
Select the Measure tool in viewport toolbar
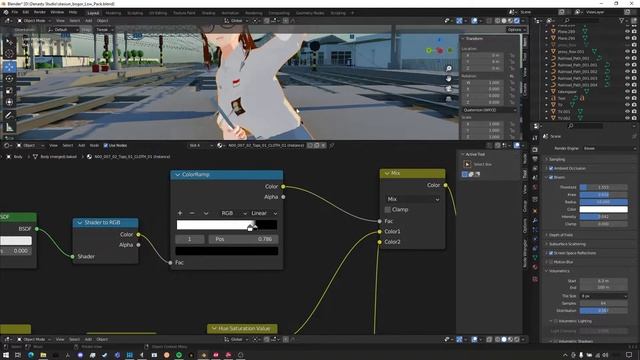tap(9, 128)
